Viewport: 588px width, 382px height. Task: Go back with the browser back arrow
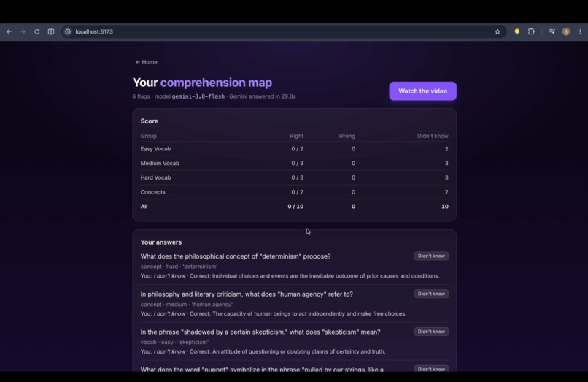(x=9, y=31)
